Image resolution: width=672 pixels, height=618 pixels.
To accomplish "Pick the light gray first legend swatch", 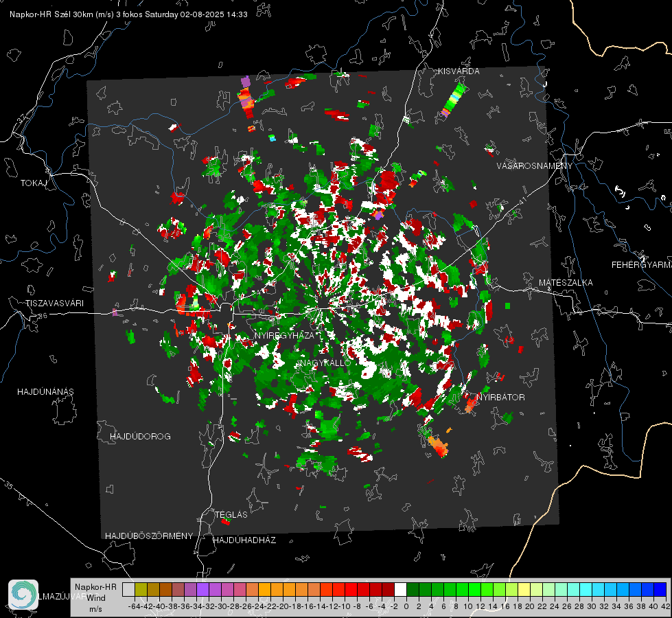I will 128,589.
